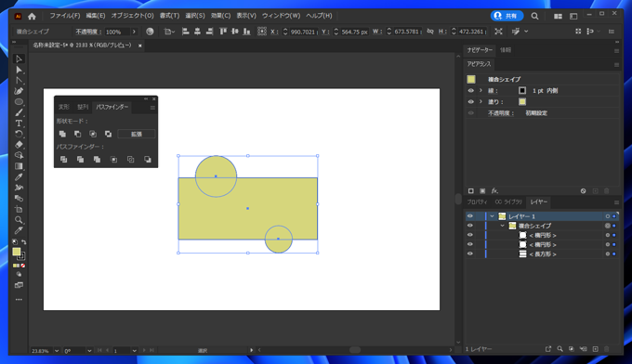Expand the fill 塗り attribute row
Image resolution: width=632 pixels, height=364 pixels.
tap(481, 102)
